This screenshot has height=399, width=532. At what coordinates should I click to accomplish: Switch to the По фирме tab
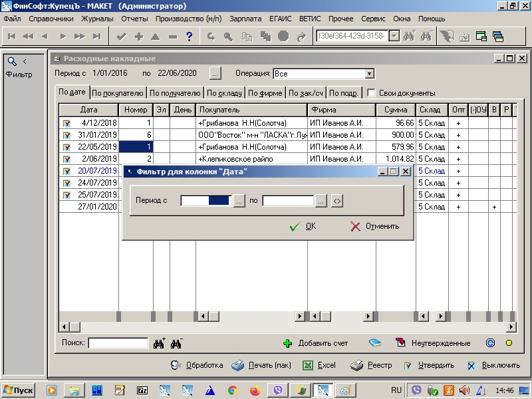[265, 93]
